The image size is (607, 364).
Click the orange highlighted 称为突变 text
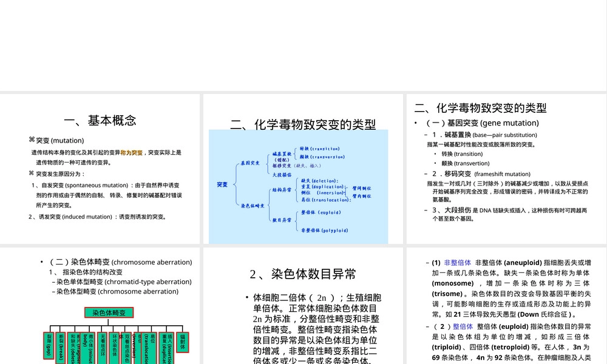pyautogui.click(x=132, y=153)
